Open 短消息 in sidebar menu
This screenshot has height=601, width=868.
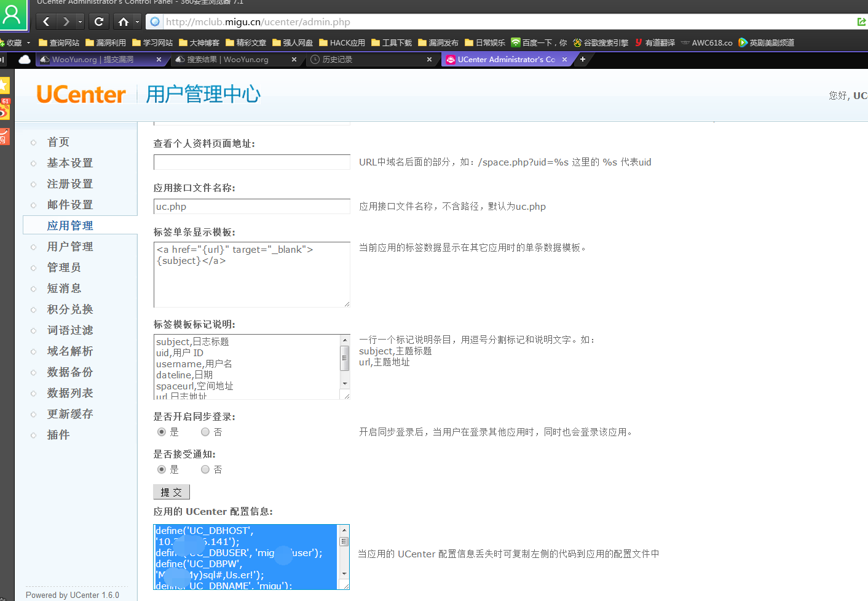(x=64, y=289)
